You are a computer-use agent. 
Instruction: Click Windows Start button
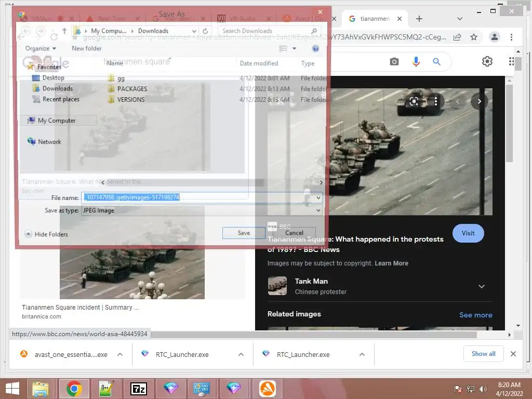click(x=12, y=389)
